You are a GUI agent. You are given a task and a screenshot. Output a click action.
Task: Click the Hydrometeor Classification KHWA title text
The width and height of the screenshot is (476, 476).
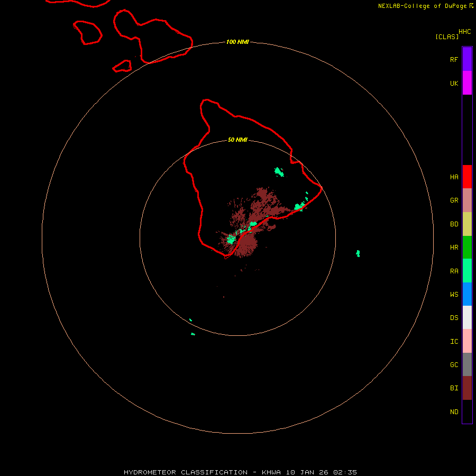click(x=240, y=472)
